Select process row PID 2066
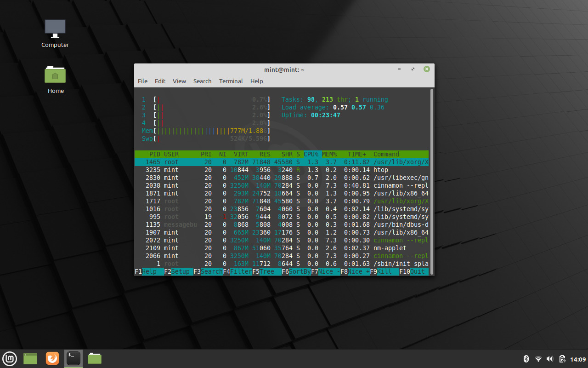Image resolution: width=588 pixels, height=368 pixels. point(282,256)
